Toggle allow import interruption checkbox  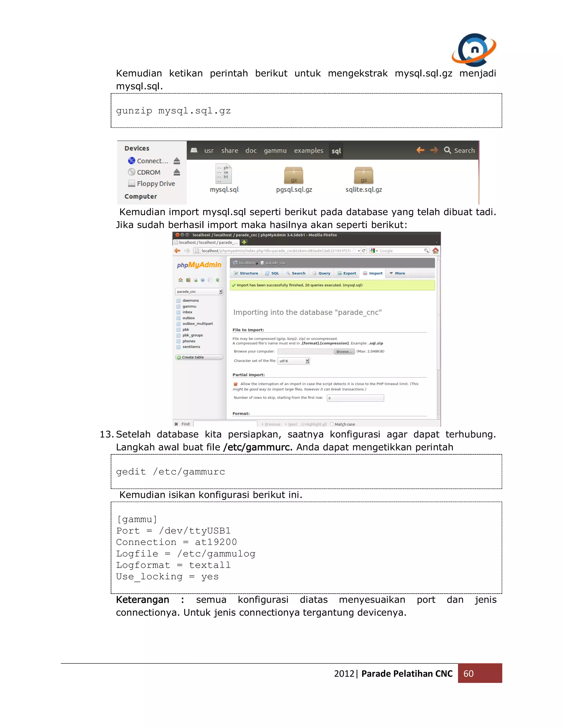pos(236,384)
